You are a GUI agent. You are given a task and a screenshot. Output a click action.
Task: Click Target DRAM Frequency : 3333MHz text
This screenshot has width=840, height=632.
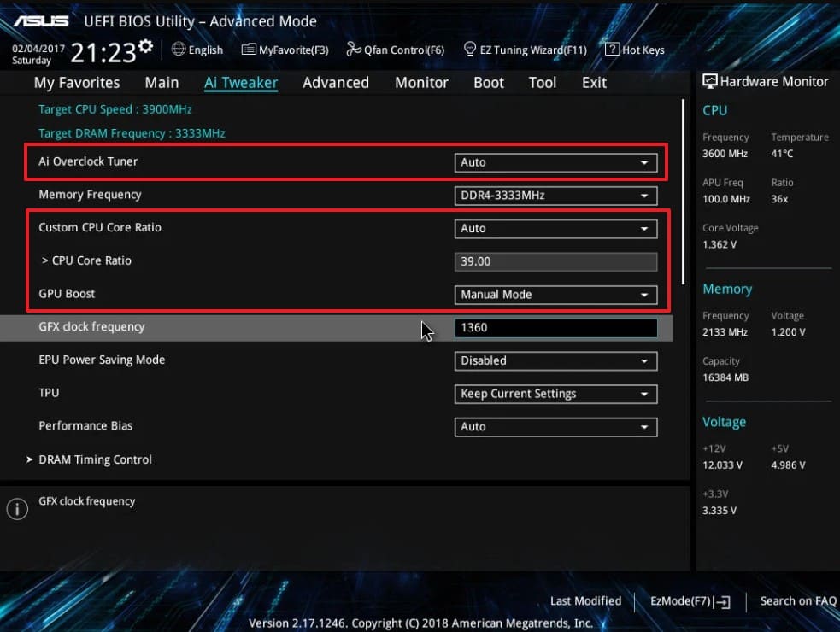coord(132,133)
